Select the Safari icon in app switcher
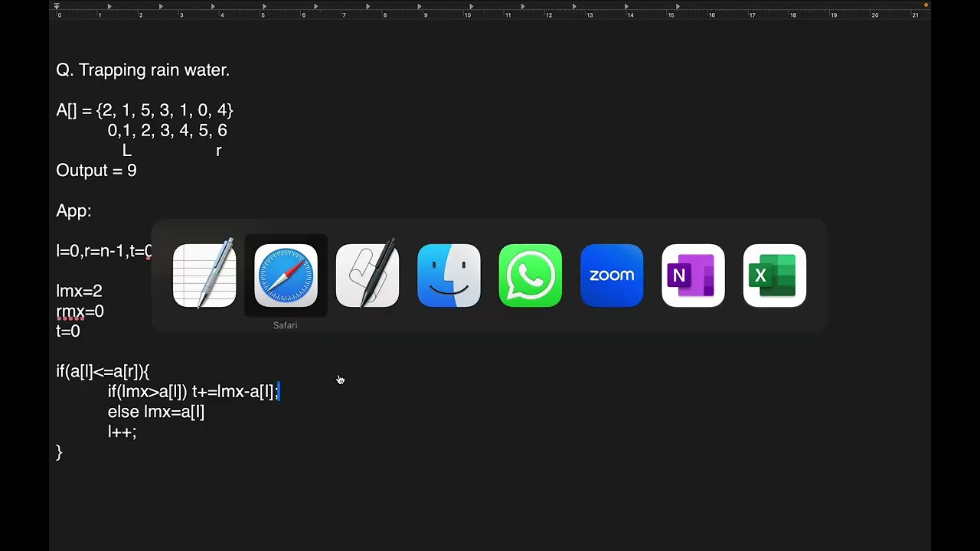 [286, 275]
